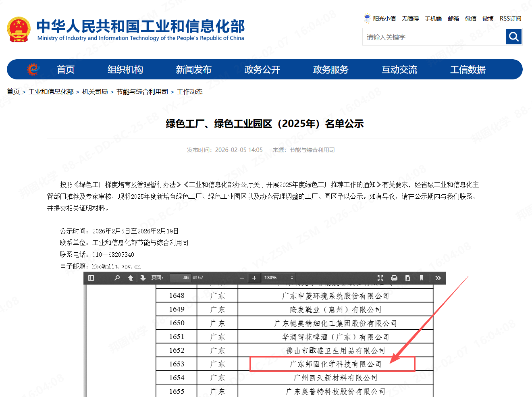
Task: Click the ministry name title in the header
Action: [141, 30]
